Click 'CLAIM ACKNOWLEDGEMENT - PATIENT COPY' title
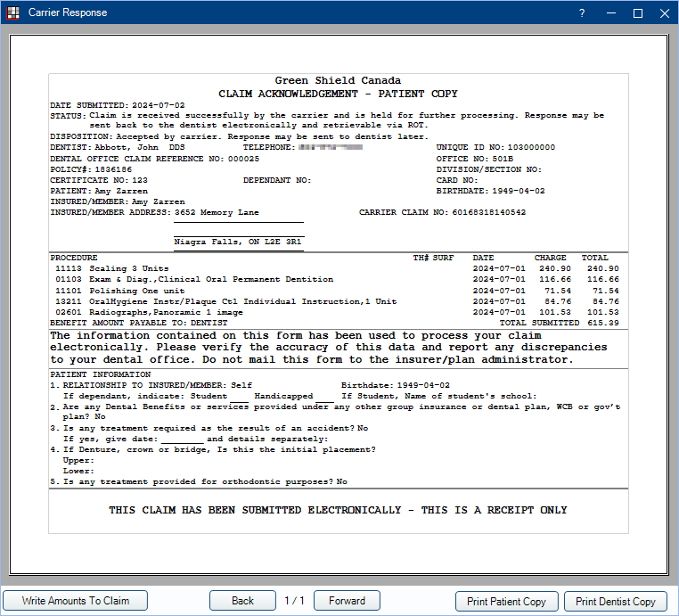This screenshot has width=679, height=616. pos(338,94)
